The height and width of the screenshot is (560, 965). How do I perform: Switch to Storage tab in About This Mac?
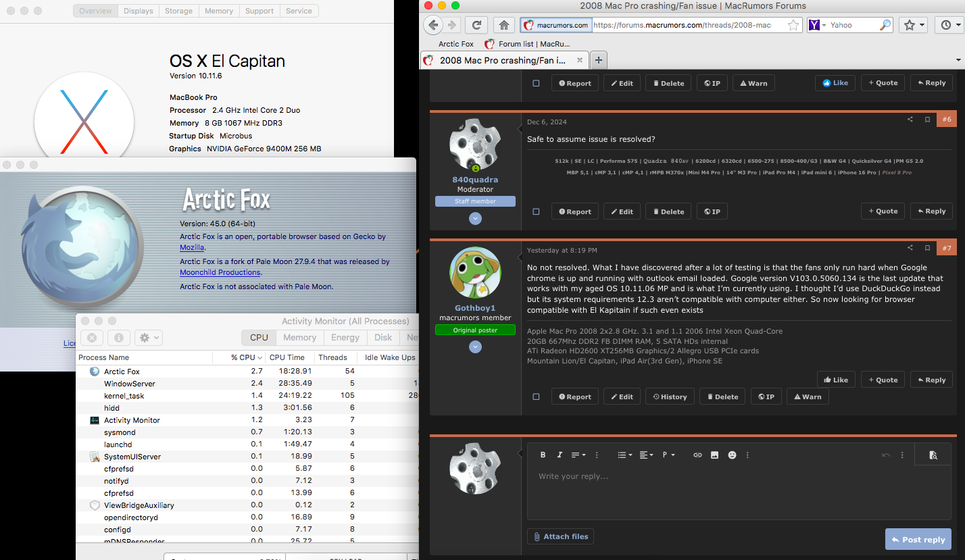[x=178, y=11]
